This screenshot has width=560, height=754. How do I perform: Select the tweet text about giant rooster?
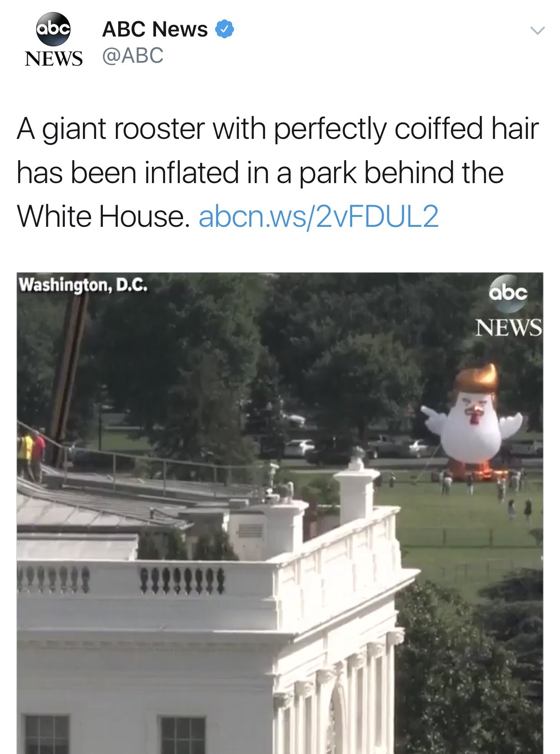coord(278,173)
